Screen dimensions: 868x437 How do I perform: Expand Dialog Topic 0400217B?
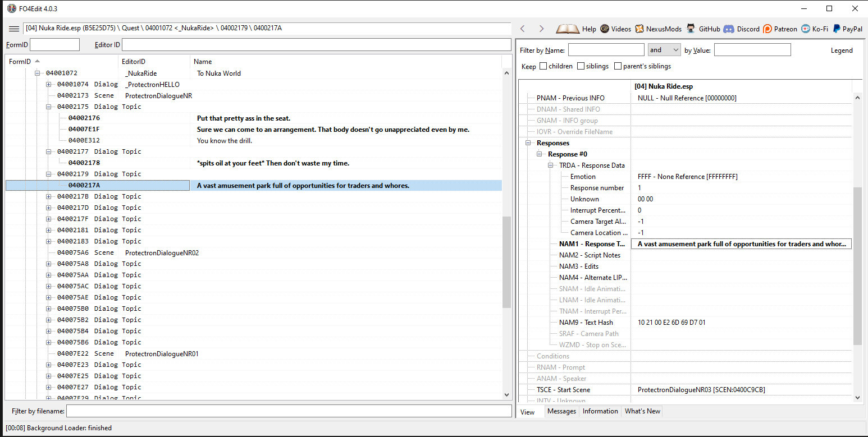[49, 196]
